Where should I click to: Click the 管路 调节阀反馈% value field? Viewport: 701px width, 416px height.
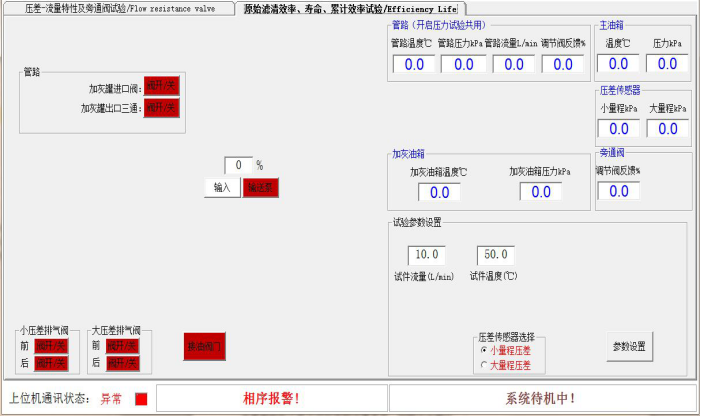click(x=563, y=64)
